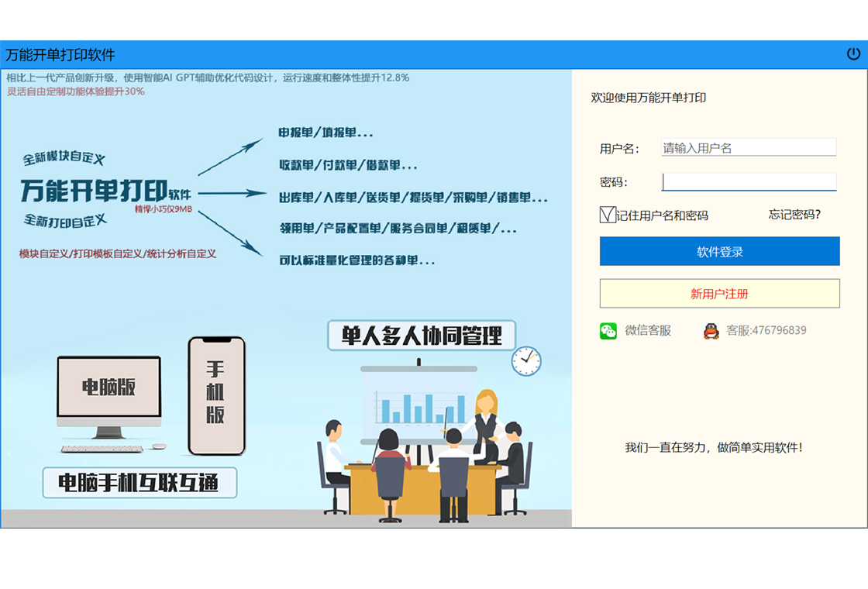Click the 全新打印自定义 text
The image size is (868, 589).
65,221
